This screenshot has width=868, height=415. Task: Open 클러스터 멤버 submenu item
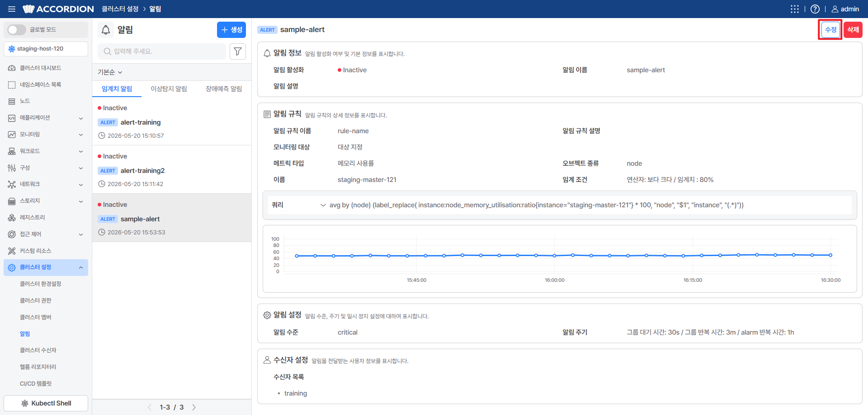[36, 317]
